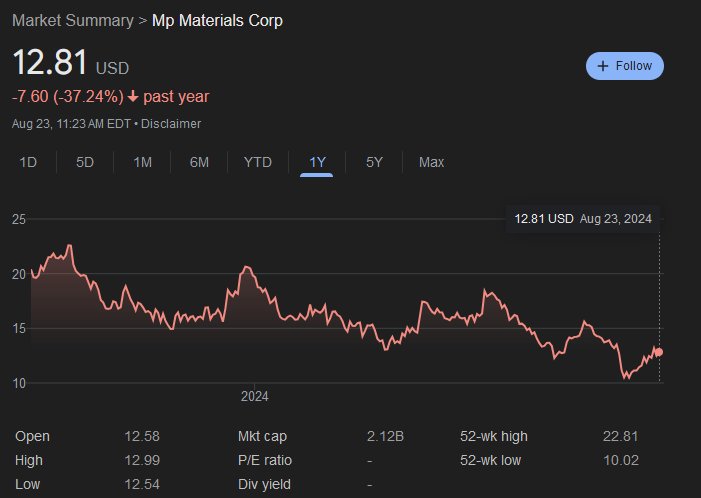Select the Max time range tab

click(x=431, y=162)
